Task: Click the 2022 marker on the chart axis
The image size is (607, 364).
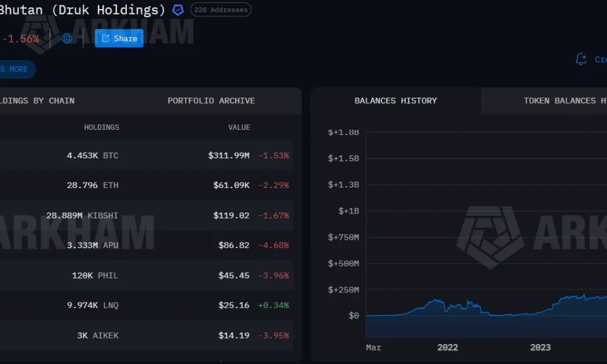Action: coord(447,348)
